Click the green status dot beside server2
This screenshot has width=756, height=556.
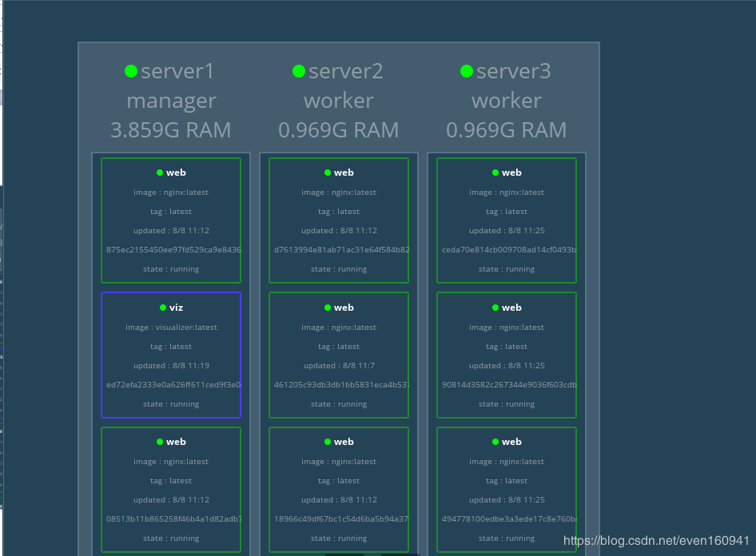pos(299,71)
